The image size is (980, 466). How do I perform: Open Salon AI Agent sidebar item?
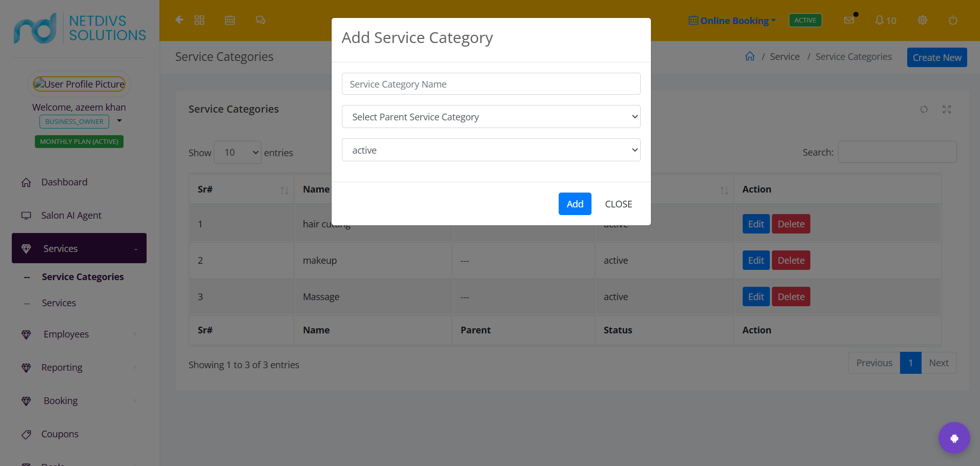click(71, 216)
